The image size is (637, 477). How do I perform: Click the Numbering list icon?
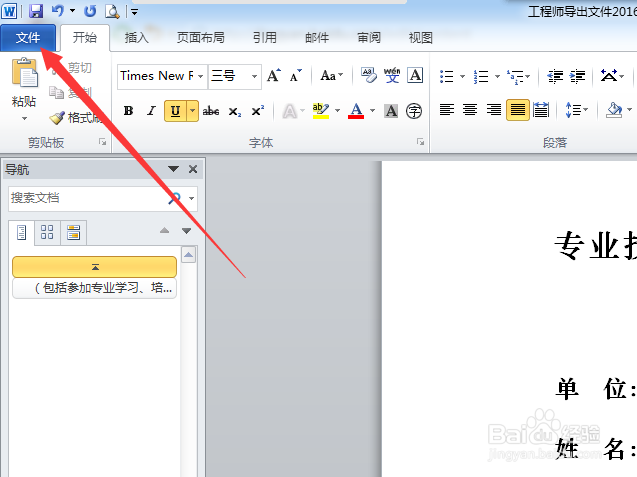[x=481, y=76]
